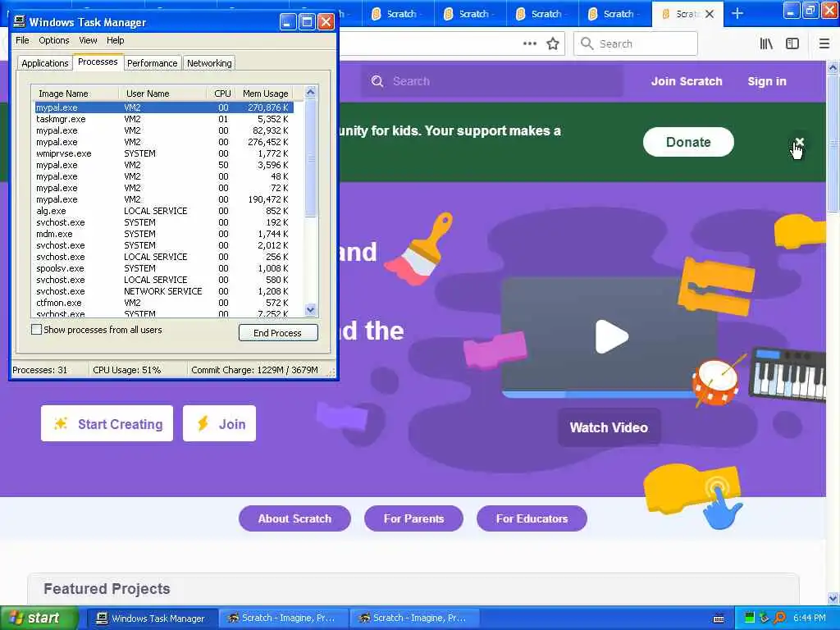Open the About Scratch link

(x=294, y=518)
